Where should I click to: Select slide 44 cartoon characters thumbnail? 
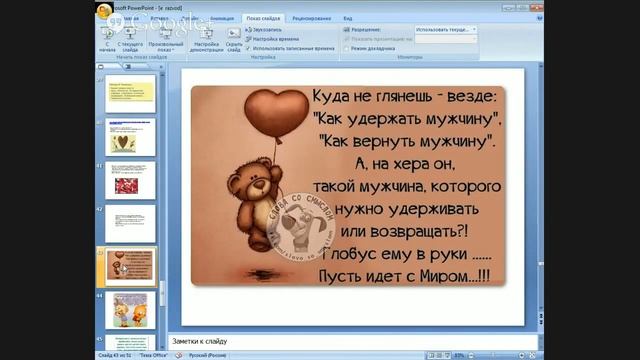pos(130,310)
